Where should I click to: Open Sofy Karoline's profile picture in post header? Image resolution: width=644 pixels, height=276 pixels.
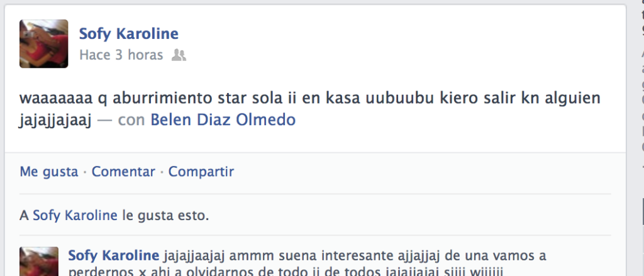[44, 43]
